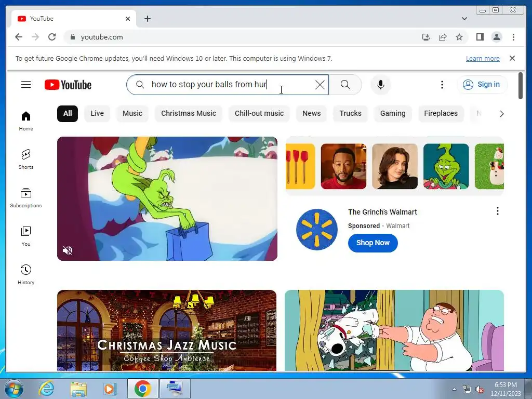The width and height of the screenshot is (532, 399).
Task: Open Shorts in the sidebar
Action: pos(26,159)
